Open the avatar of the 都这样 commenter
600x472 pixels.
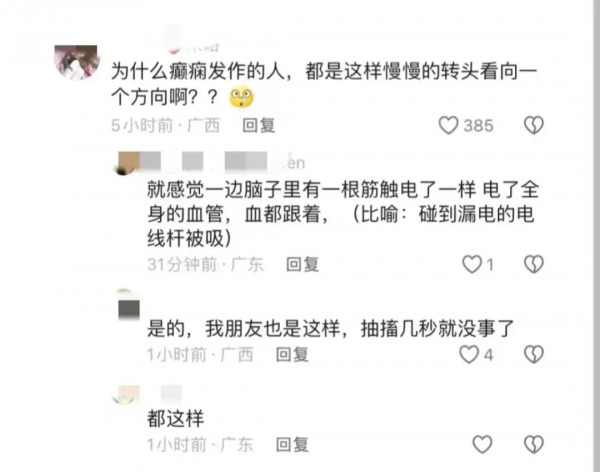[x=127, y=395]
